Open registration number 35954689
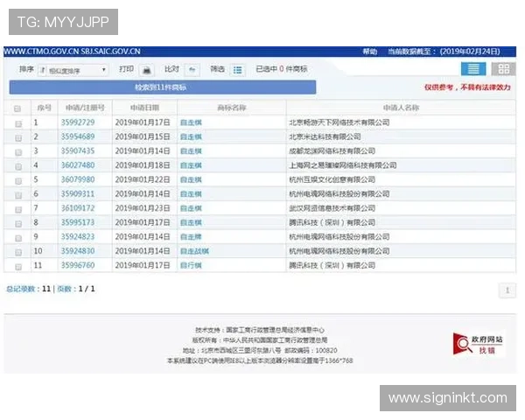Viewport: 525px width, 420px height. click(x=78, y=136)
